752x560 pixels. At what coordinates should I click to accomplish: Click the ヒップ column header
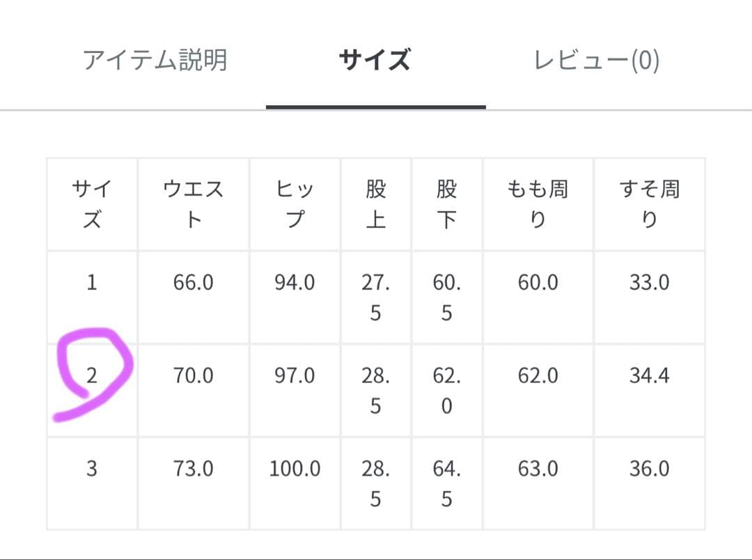pos(294,203)
